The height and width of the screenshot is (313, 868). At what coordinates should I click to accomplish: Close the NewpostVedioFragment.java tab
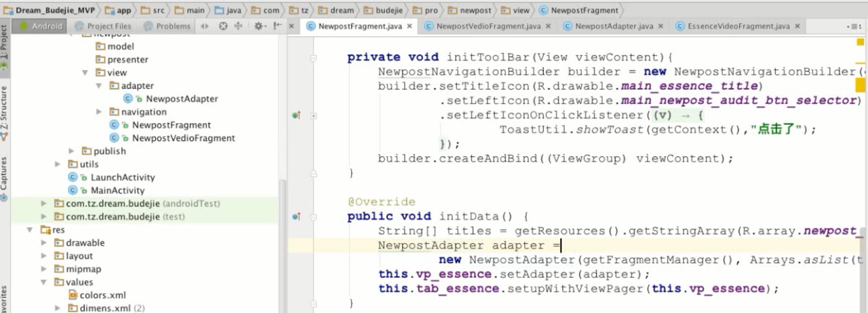(549, 26)
